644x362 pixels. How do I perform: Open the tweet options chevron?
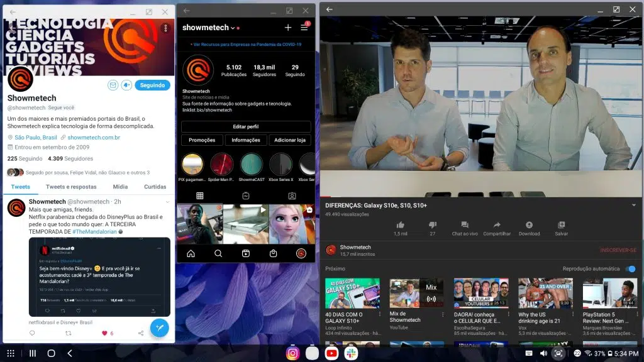coord(167,202)
